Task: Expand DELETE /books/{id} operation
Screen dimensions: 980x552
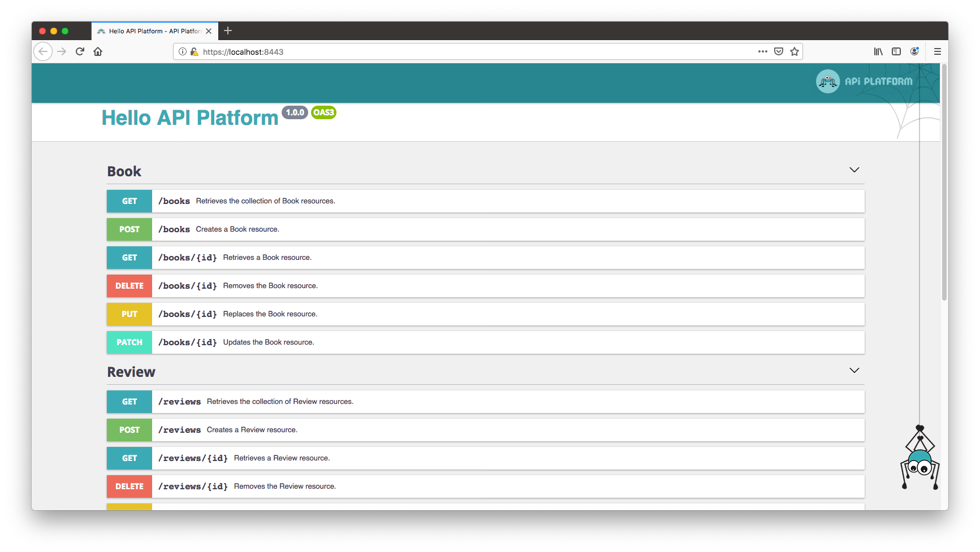Action: click(485, 286)
